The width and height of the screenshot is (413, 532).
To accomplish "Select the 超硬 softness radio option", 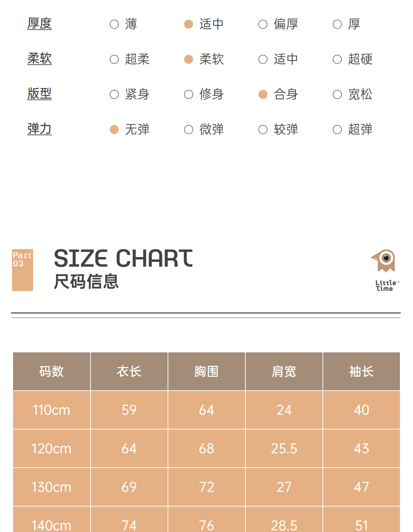I will click(x=337, y=60).
